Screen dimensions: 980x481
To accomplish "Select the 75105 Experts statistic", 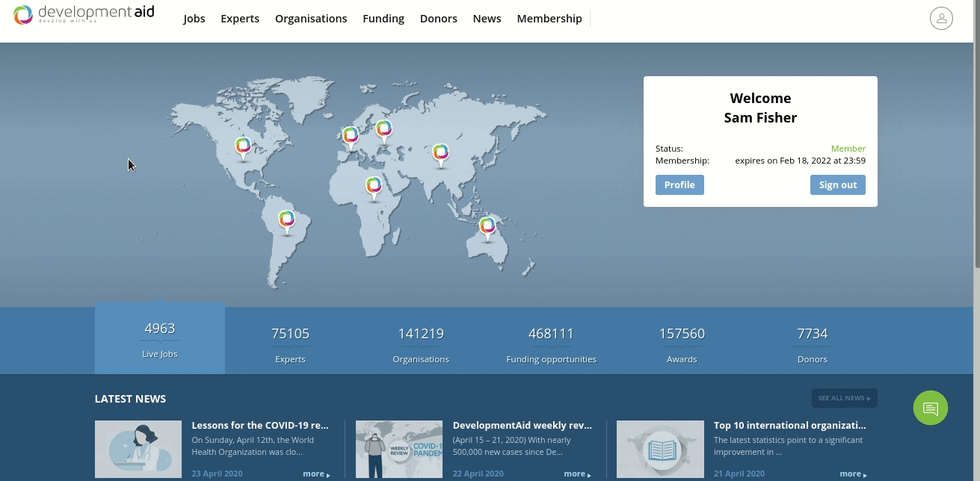I will click(290, 344).
